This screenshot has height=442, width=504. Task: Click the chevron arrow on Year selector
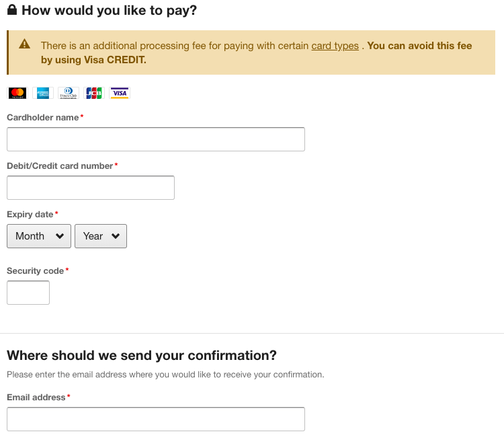coord(116,236)
